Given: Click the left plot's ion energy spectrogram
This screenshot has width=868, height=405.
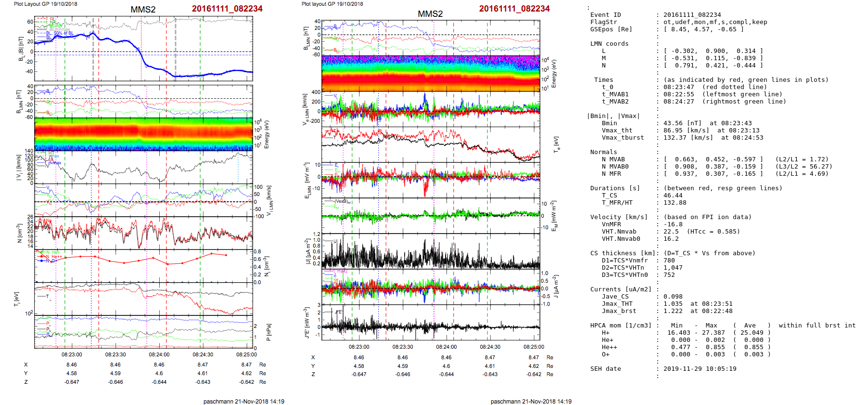Looking at the screenshot, I should (143, 133).
